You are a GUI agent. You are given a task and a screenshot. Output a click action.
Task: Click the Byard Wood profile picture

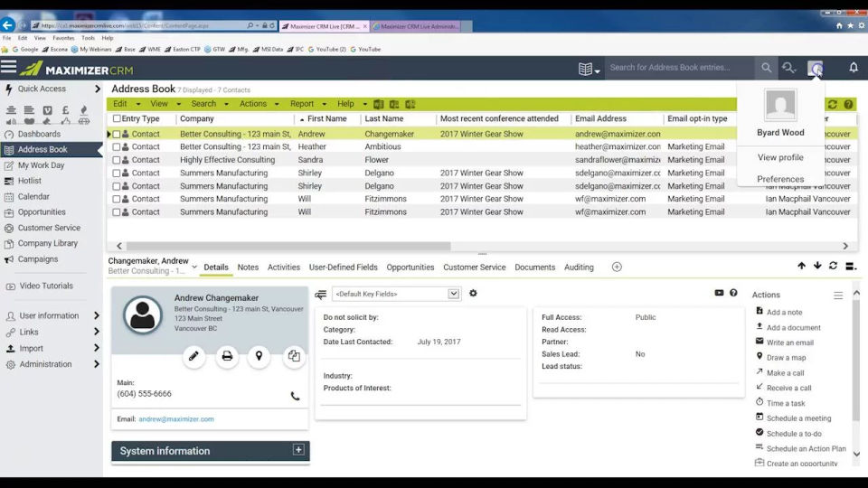(780, 104)
